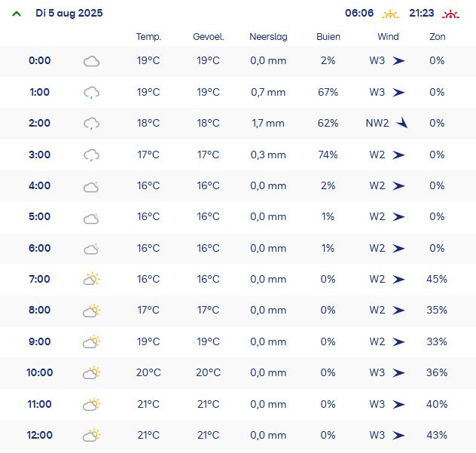Collapse the Di 5 aug 2025 section
This screenshot has width=476, height=453.
tap(17, 14)
